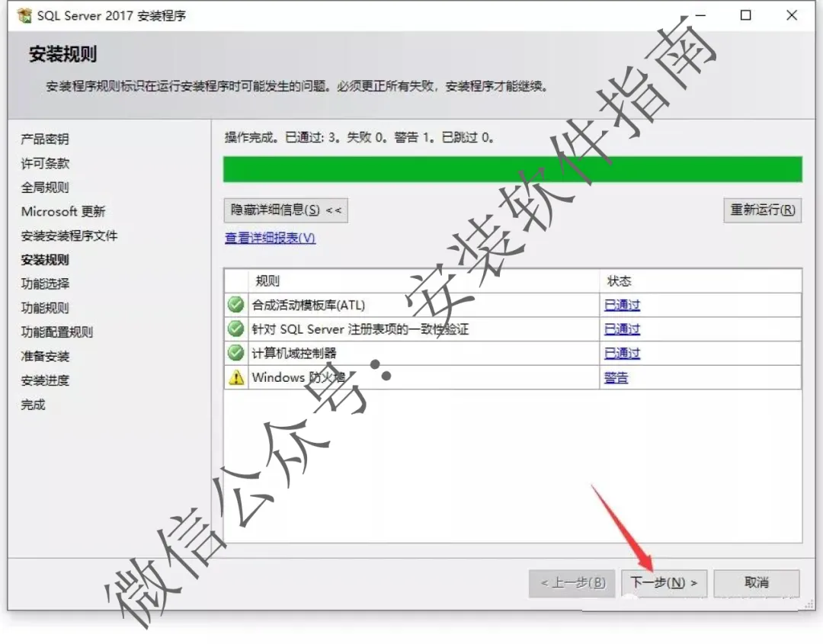823x644 pixels.
Task: Select 功能配置规则 step in sidebar
Action: 56,332
